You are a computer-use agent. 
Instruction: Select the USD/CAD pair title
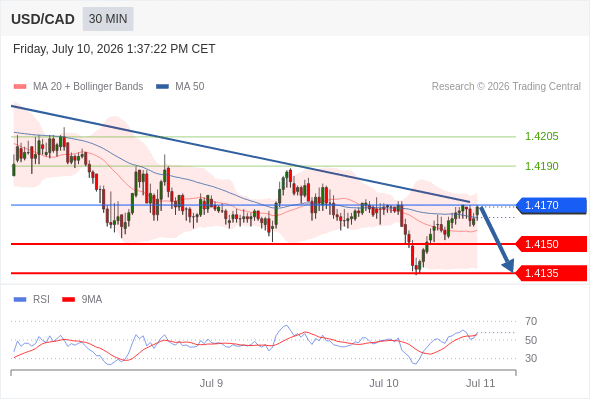coord(43,19)
